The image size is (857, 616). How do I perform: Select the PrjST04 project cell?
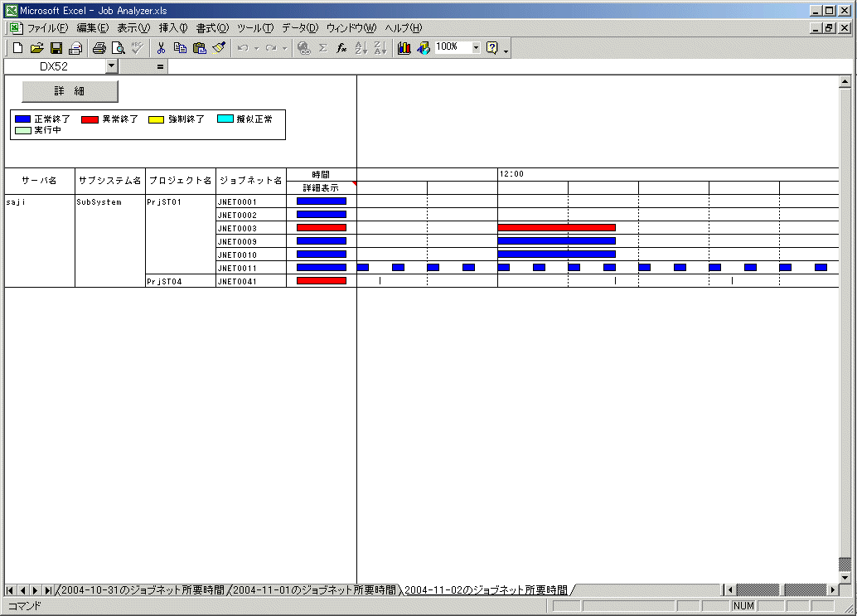click(x=181, y=281)
